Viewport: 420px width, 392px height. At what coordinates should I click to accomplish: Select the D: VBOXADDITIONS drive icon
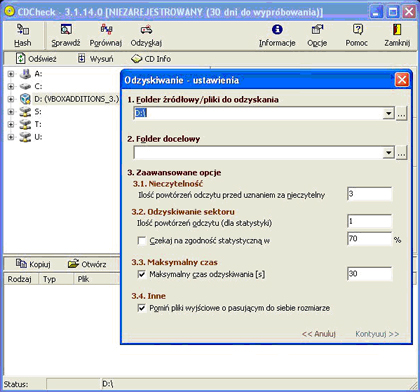(x=25, y=99)
